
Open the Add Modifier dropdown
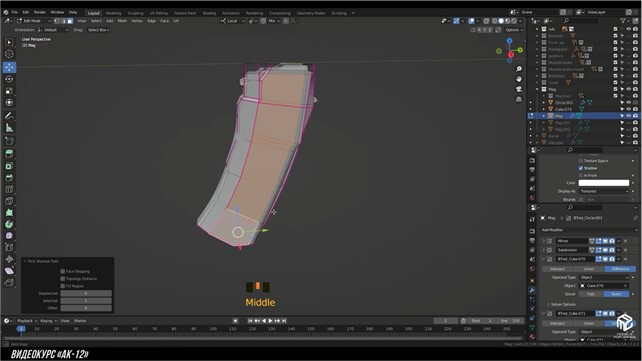coord(588,230)
